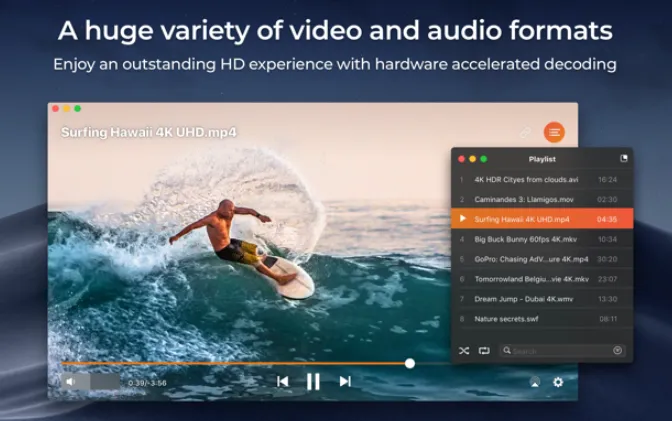Image resolution: width=672 pixels, height=421 pixels.
Task: Close the Playlist window
Action: pyautogui.click(x=462, y=159)
